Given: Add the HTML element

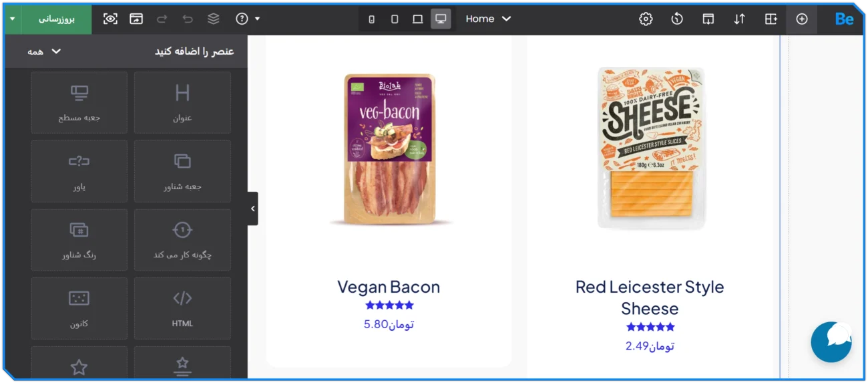Looking at the screenshot, I should coord(182,308).
